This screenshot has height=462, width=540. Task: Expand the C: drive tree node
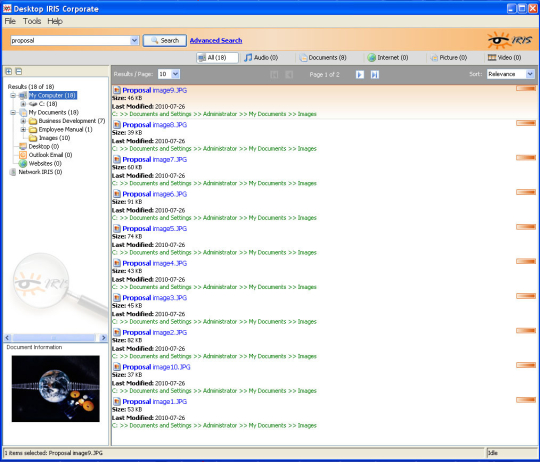click(23, 104)
